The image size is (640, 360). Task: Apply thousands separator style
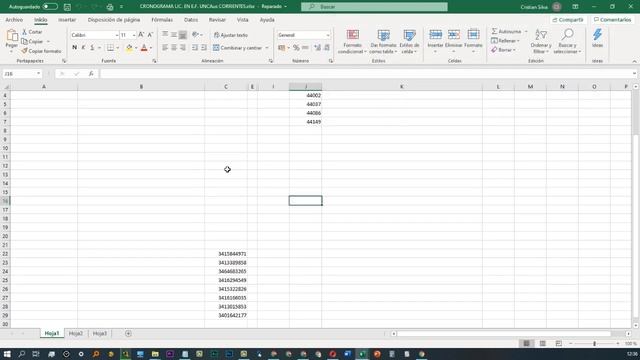[305, 48]
